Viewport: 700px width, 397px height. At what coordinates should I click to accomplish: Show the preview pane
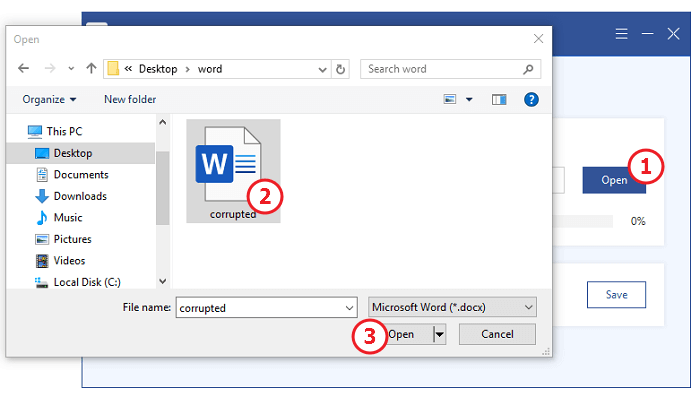click(499, 100)
